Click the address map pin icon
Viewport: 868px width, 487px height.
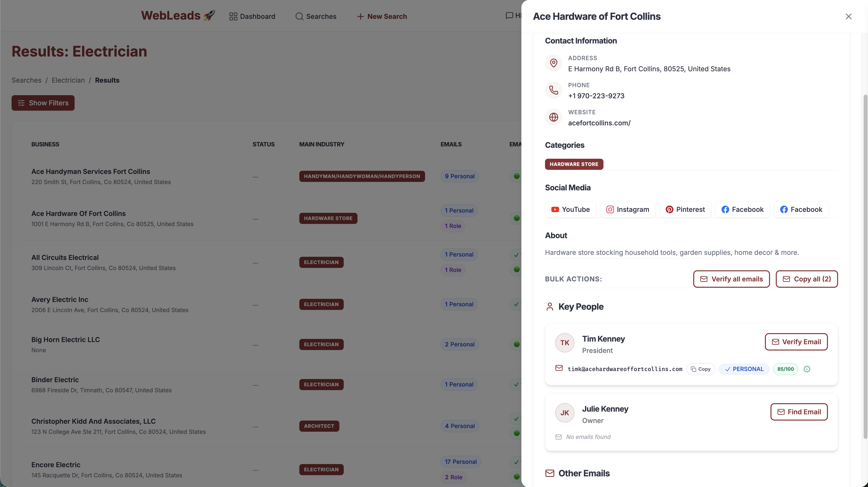click(x=553, y=63)
